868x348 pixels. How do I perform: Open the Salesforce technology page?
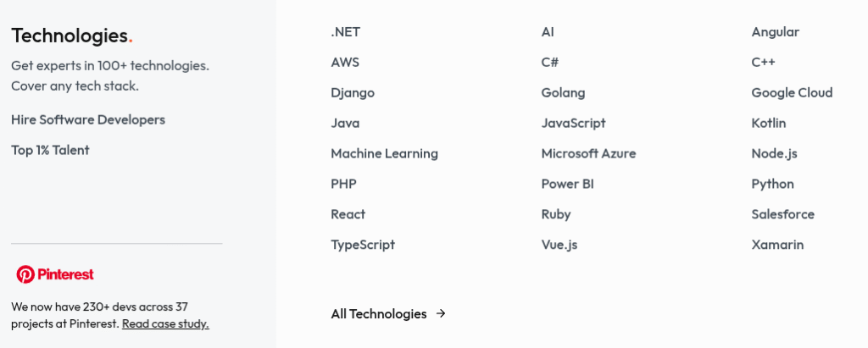[782, 214]
